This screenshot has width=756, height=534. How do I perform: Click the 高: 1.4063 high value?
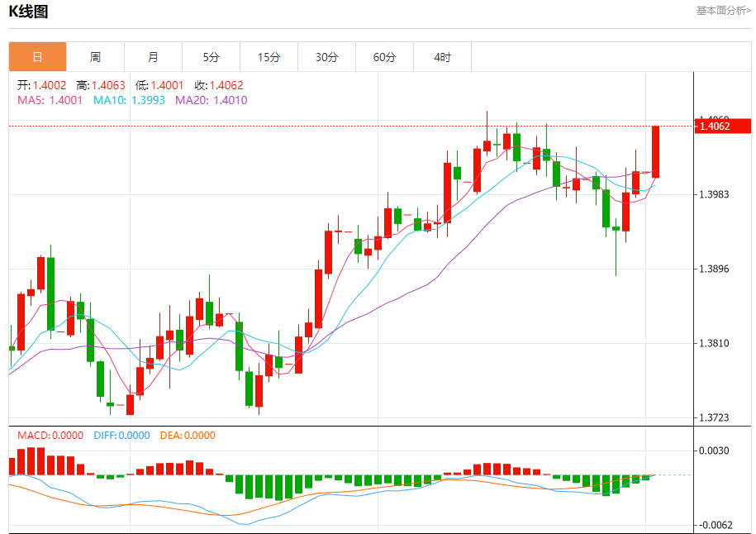101,85
